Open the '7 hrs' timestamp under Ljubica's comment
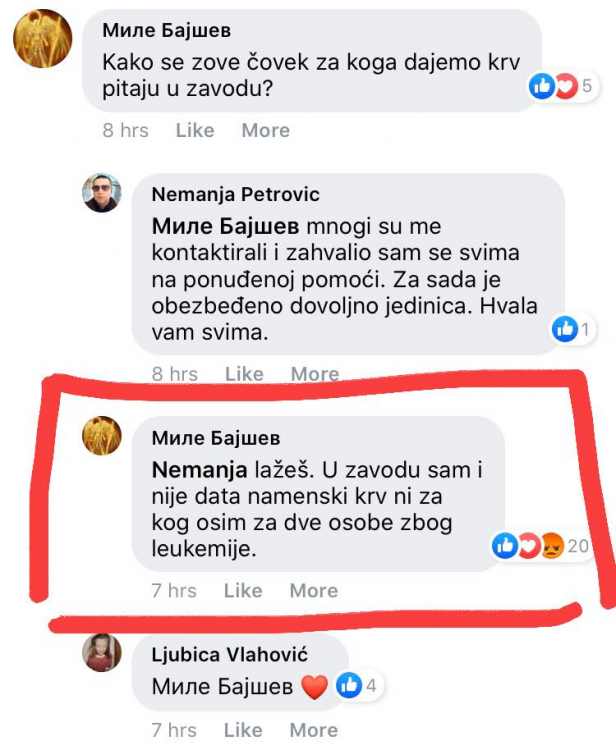616x750 pixels. (174, 730)
